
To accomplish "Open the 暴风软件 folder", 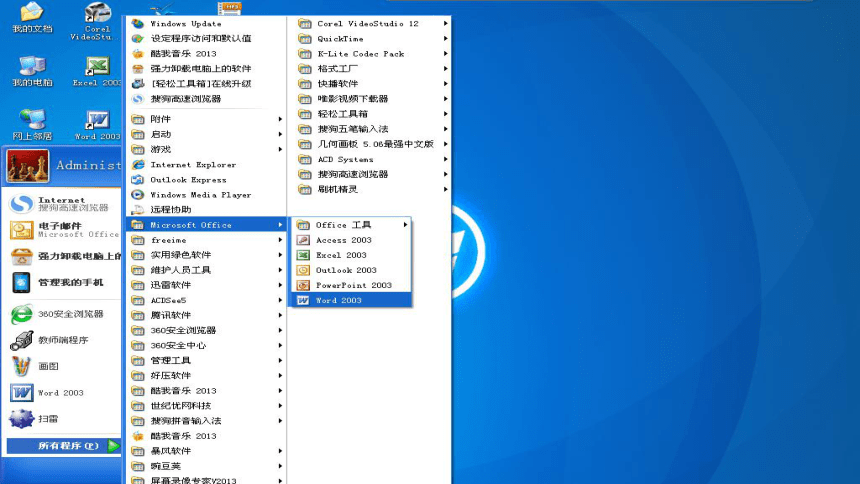I will click(206, 451).
